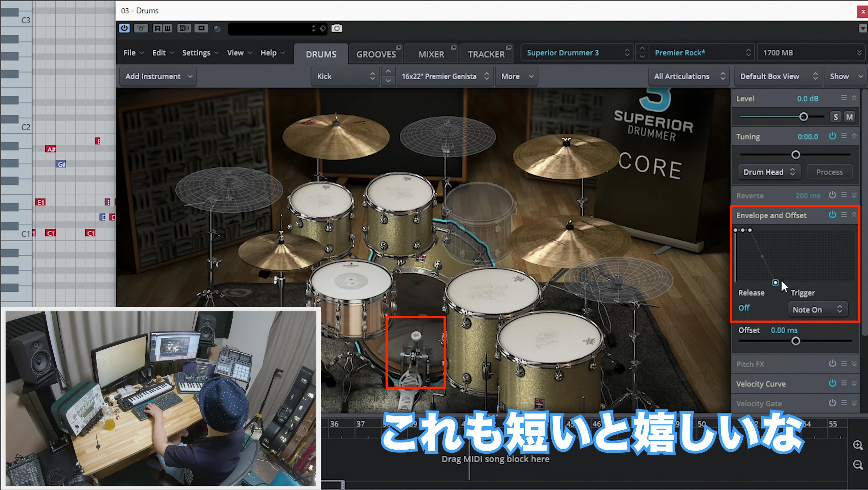Viewport: 868px width, 490px height.
Task: Click the Offset slider handle
Action: 796,341
